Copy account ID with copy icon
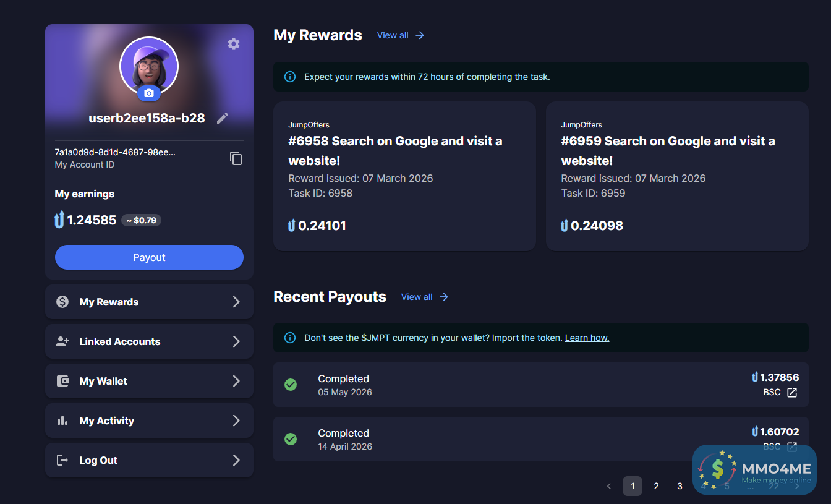The image size is (831, 504). pos(236,158)
